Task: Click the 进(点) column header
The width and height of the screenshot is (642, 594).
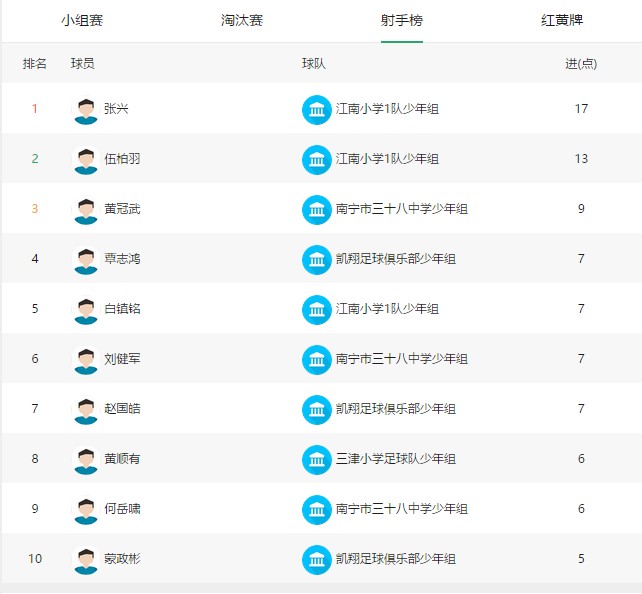Action: (581, 64)
